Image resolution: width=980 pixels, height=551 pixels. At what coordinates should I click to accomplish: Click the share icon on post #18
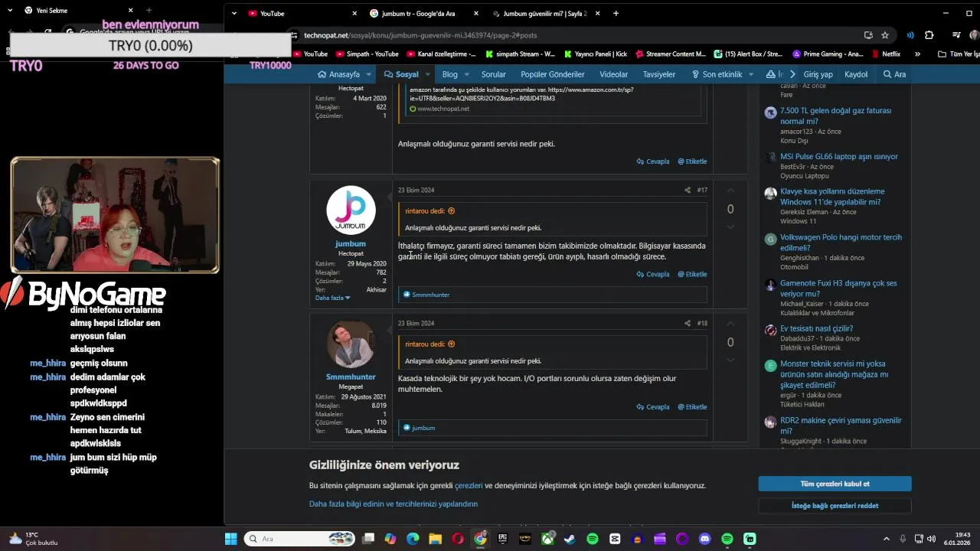coord(687,323)
